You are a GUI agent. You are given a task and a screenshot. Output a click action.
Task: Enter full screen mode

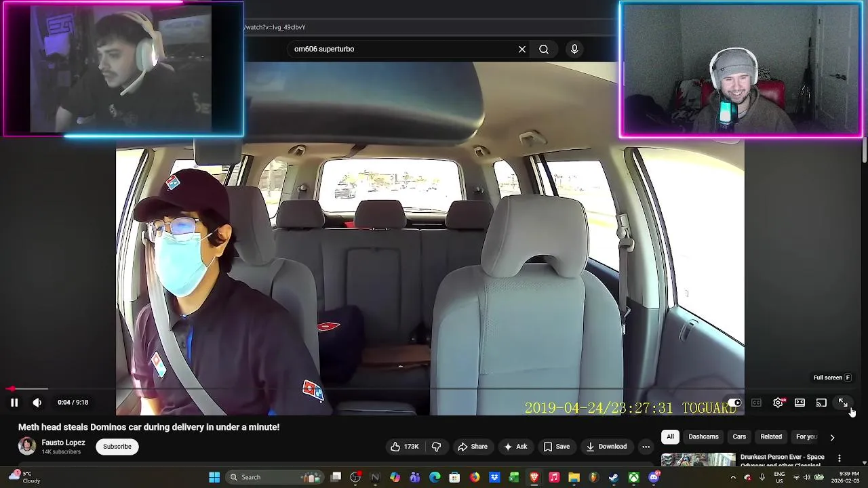843,403
